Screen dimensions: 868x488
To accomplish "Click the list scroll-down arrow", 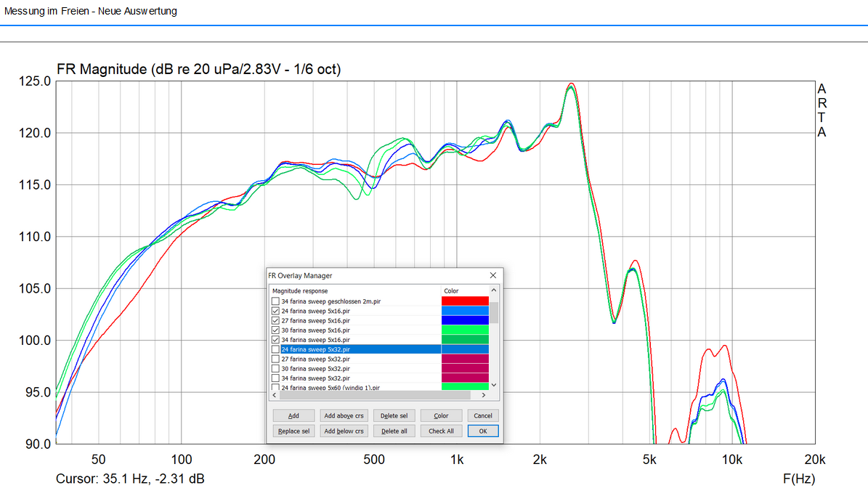I will click(494, 385).
